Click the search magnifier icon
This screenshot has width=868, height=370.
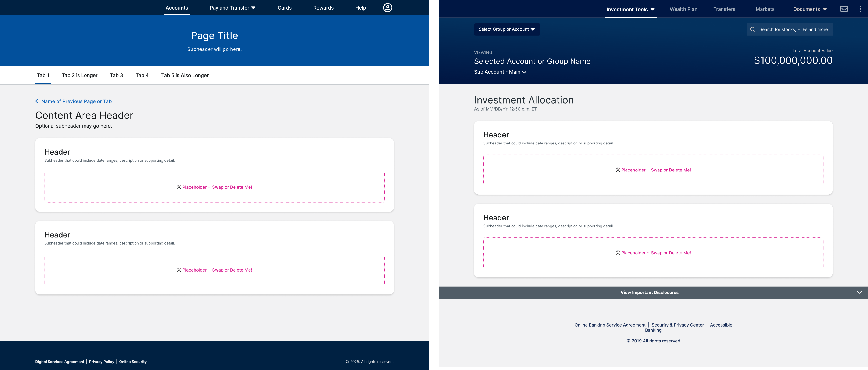tap(753, 30)
